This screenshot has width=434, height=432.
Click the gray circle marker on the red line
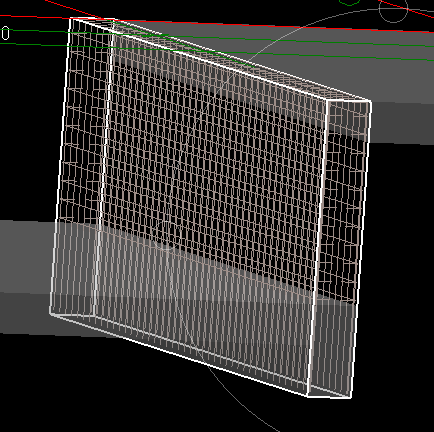pos(393,9)
